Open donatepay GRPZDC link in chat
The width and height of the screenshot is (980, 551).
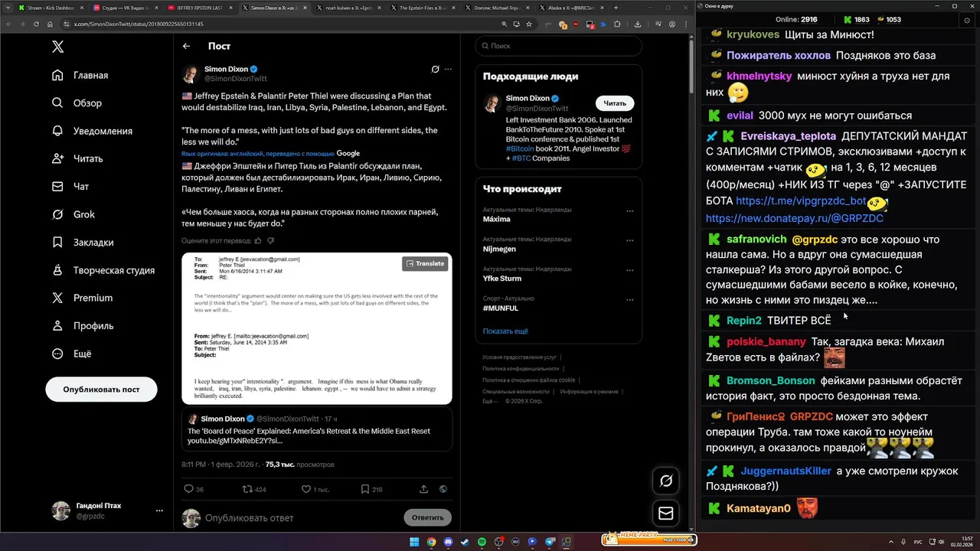pyautogui.click(x=795, y=218)
